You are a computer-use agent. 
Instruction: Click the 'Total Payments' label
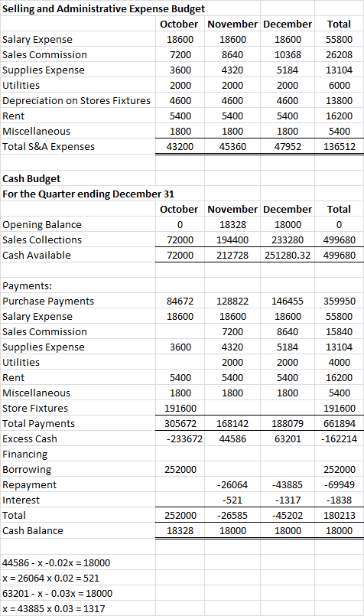pyautogui.click(x=38, y=424)
